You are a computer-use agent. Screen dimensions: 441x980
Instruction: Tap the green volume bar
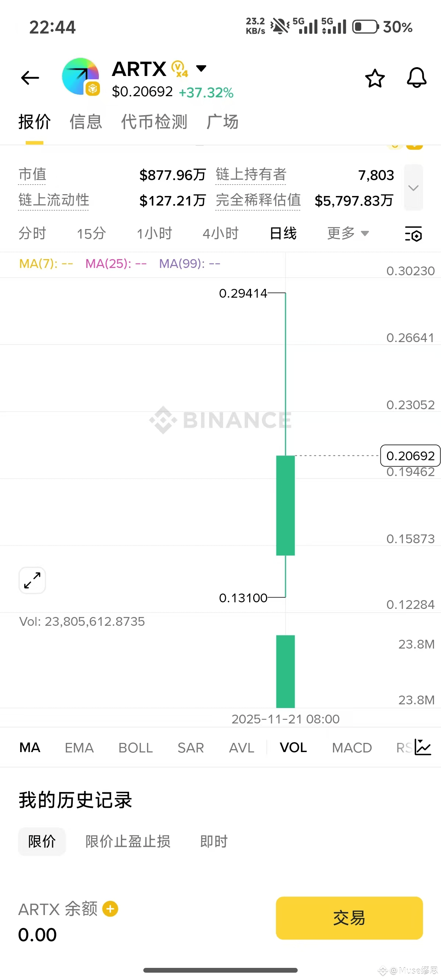click(285, 671)
